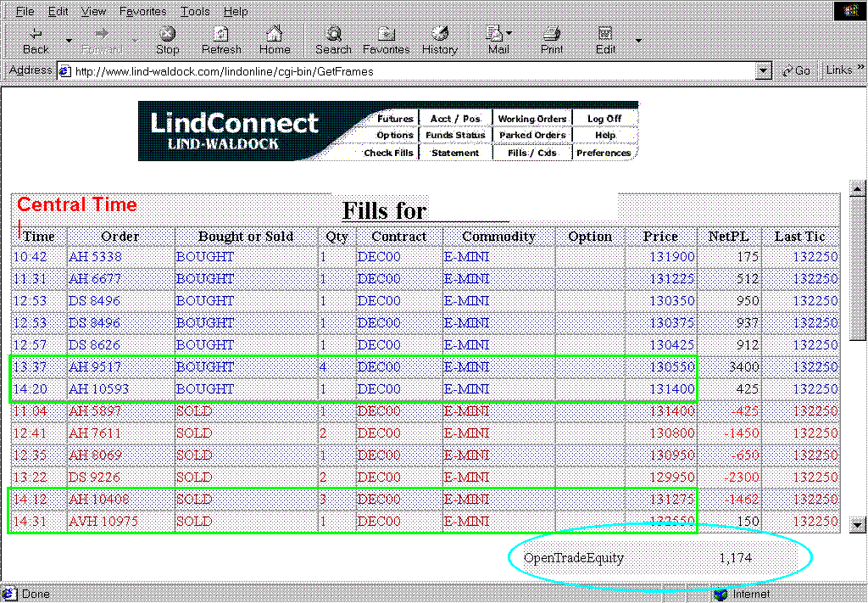Click order AH 9517 link
Viewport: 868px width, 603px height.
pos(95,367)
